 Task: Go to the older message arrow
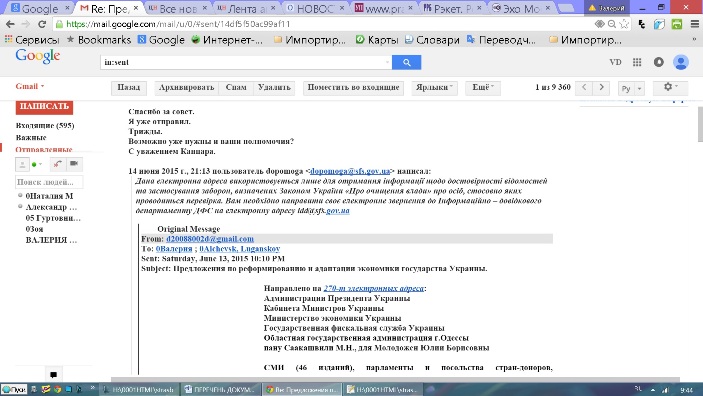[x=601, y=87]
